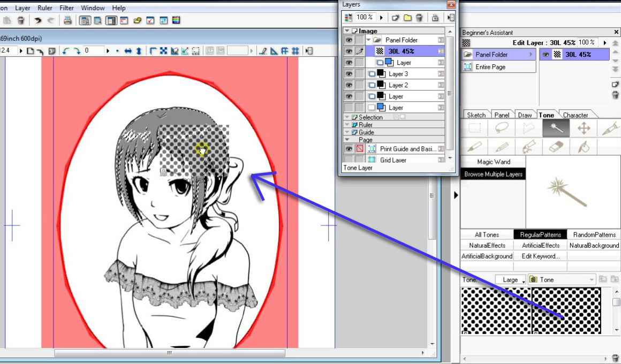The height and width of the screenshot is (364, 621).
Task: Delete layer with Layers panel trash icon
Action: (x=419, y=18)
